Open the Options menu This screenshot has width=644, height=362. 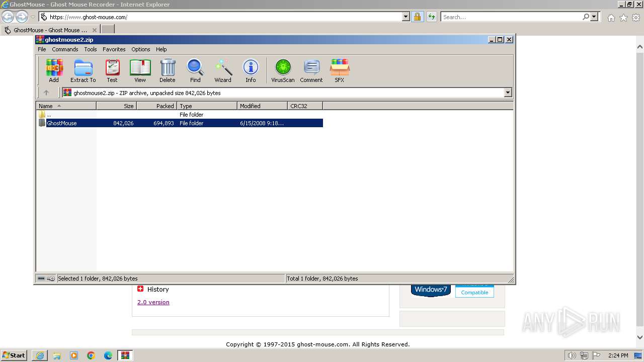click(141, 49)
